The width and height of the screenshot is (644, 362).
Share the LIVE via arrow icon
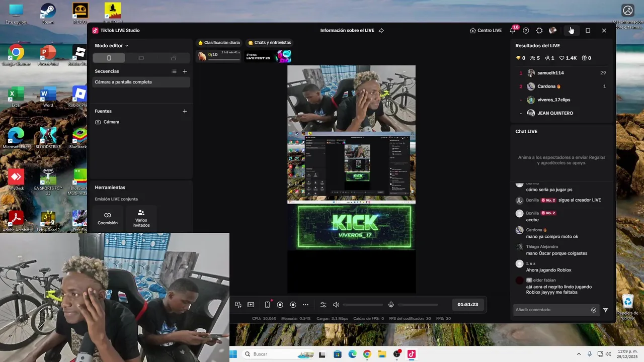[x=381, y=31]
